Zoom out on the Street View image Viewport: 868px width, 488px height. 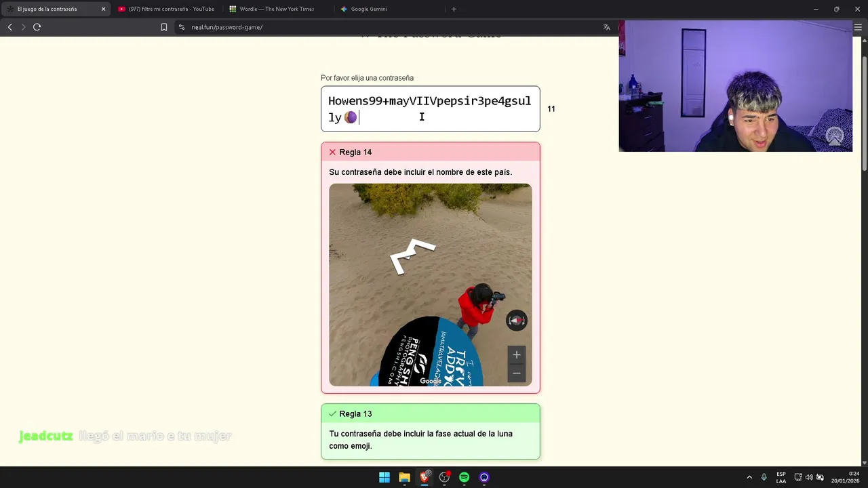pyautogui.click(x=517, y=373)
